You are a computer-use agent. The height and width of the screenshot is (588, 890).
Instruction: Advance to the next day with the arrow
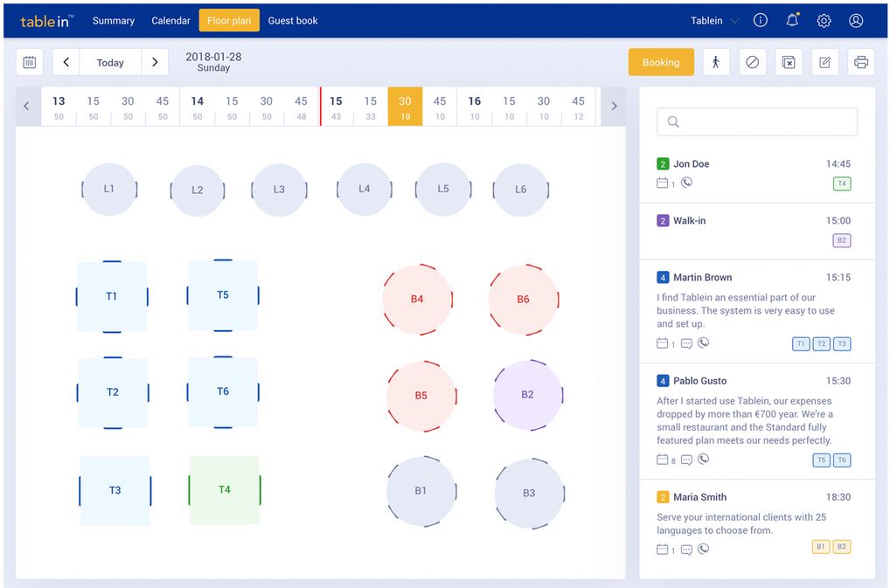pos(155,62)
